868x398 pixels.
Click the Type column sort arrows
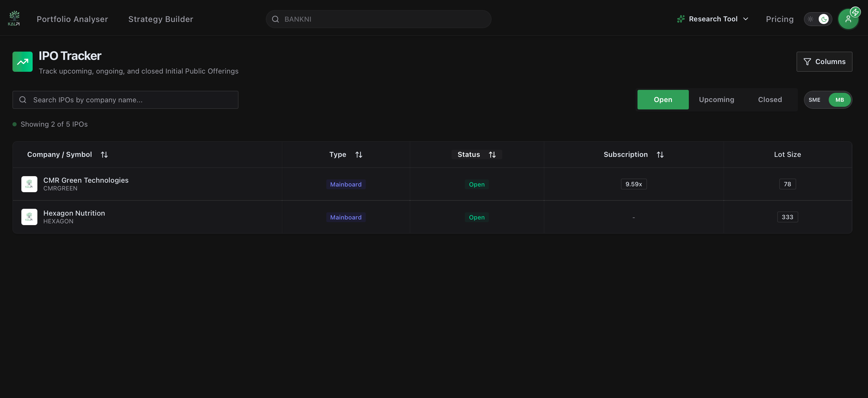359,155
